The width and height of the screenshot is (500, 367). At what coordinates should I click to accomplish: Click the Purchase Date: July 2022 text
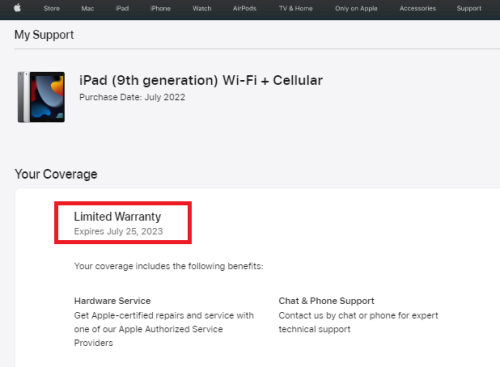coord(132,97)
